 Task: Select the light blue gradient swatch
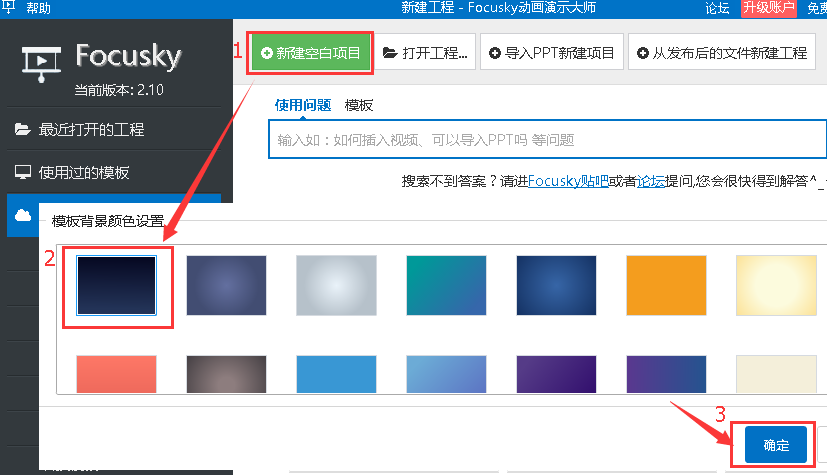[446, 374]
